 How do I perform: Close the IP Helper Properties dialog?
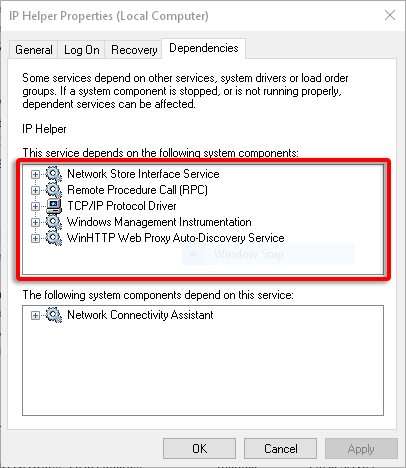tap(390, 15)
